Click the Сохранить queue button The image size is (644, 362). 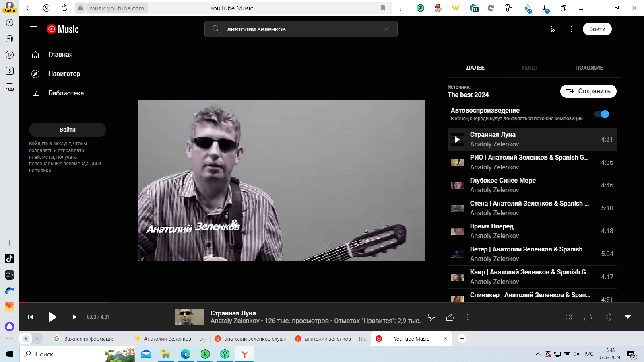click(588, 91)
